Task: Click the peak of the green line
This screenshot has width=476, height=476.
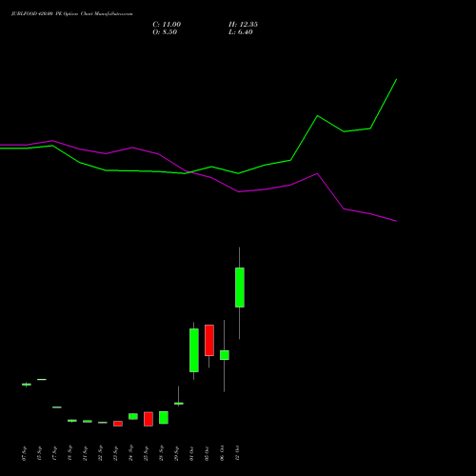Action: pos(396,79)
